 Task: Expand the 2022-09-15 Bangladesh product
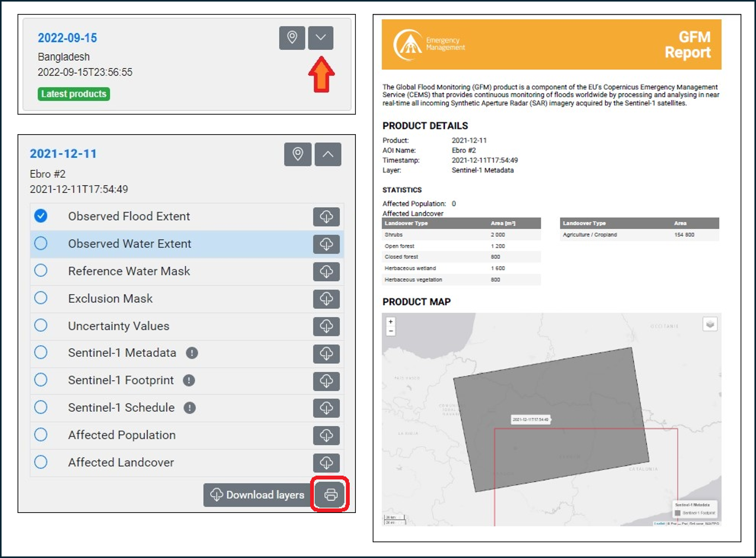click(x=320, y=38)
